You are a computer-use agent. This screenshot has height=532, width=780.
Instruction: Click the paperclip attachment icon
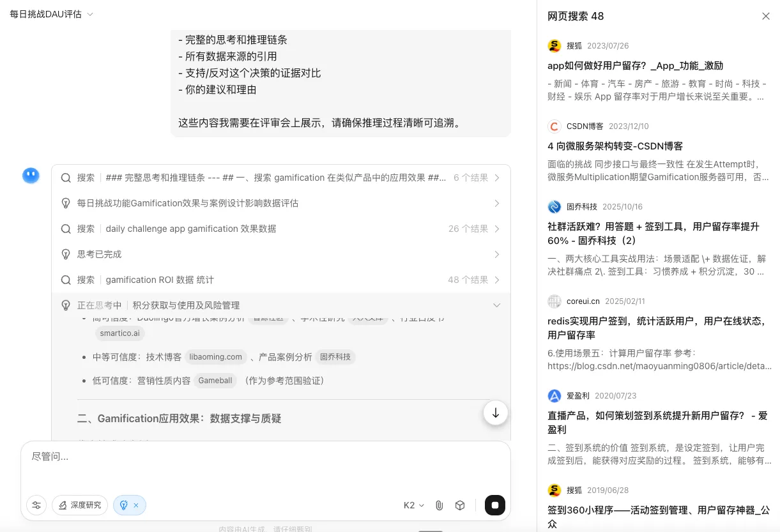(440, 505)
